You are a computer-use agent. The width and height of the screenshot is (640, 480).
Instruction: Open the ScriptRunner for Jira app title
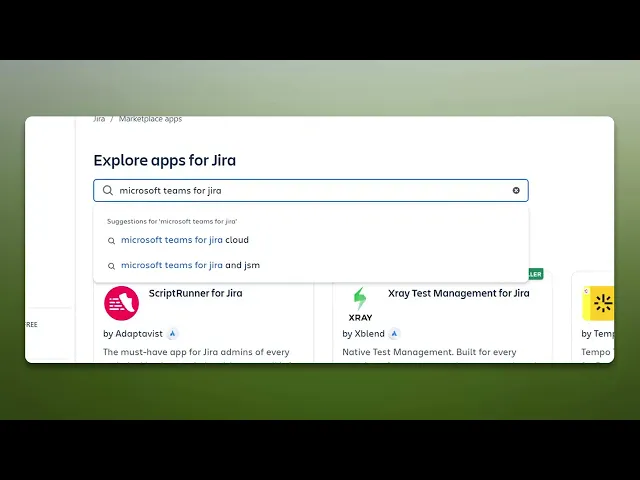196,293
